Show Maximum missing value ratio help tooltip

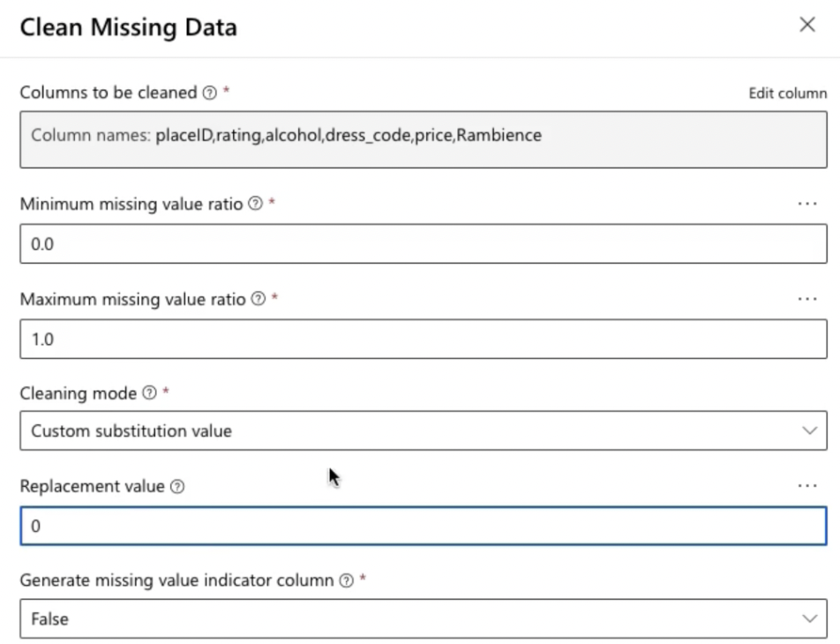[259, 299]
